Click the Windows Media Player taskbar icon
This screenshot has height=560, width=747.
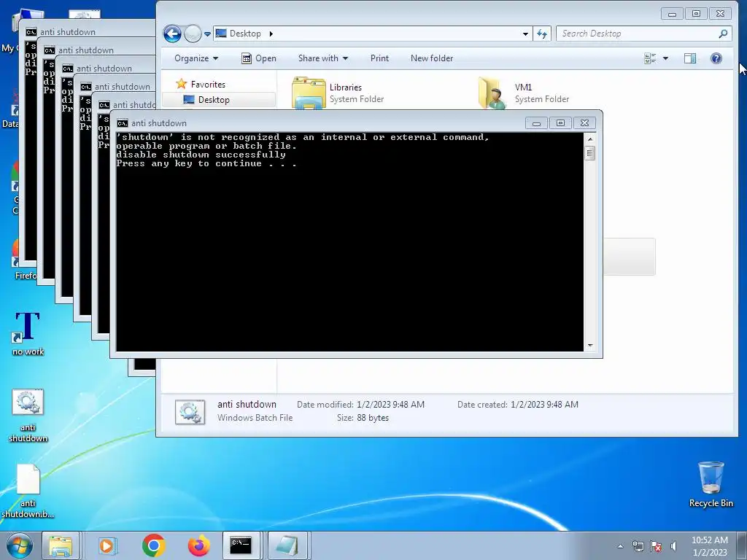[107, 545]
